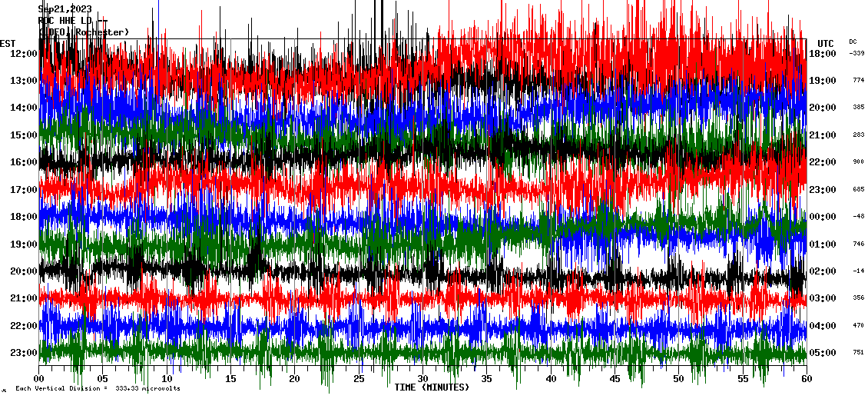
Task: Click the DC value 751
Action: coord(858,353)
